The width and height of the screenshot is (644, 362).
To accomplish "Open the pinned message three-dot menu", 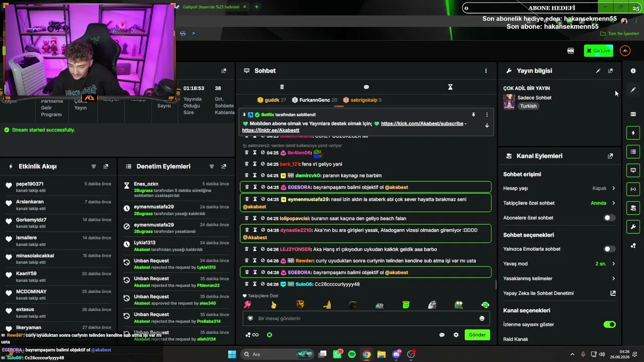I will [487, 115].
